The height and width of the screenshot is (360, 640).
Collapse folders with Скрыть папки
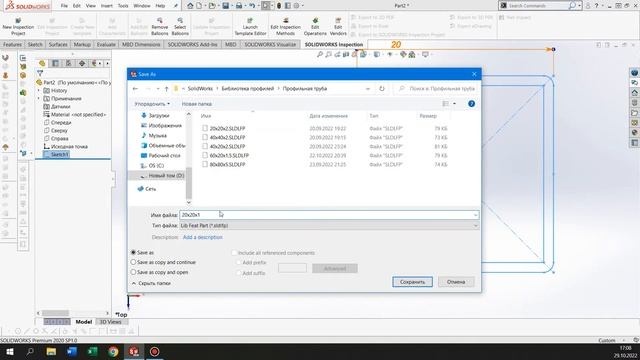tap(151, 283)
